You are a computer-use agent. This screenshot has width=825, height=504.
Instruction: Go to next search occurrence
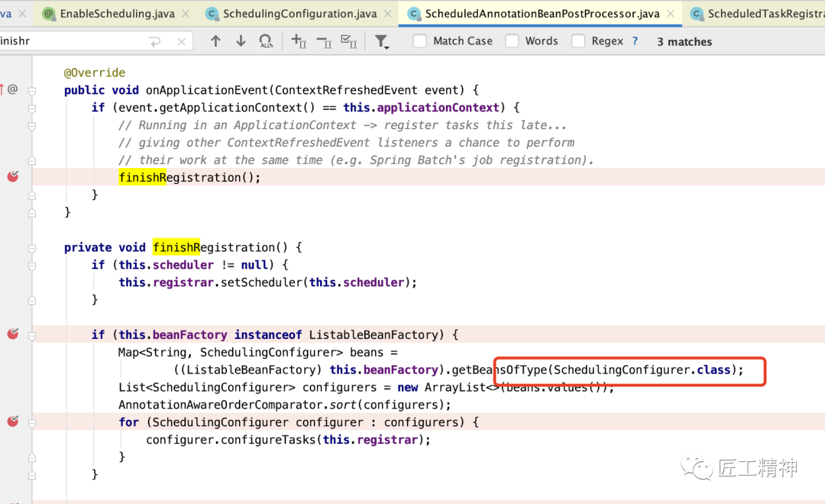[x=241, y=41]
